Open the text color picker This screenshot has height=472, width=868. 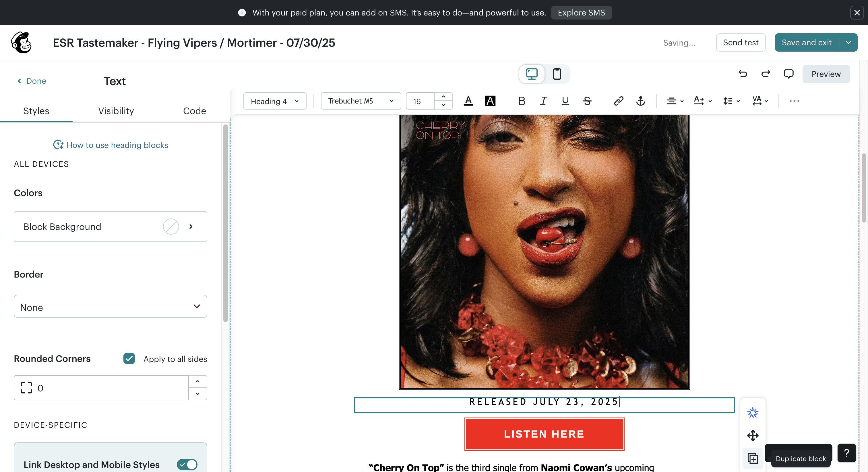click(x=468, y=101)
